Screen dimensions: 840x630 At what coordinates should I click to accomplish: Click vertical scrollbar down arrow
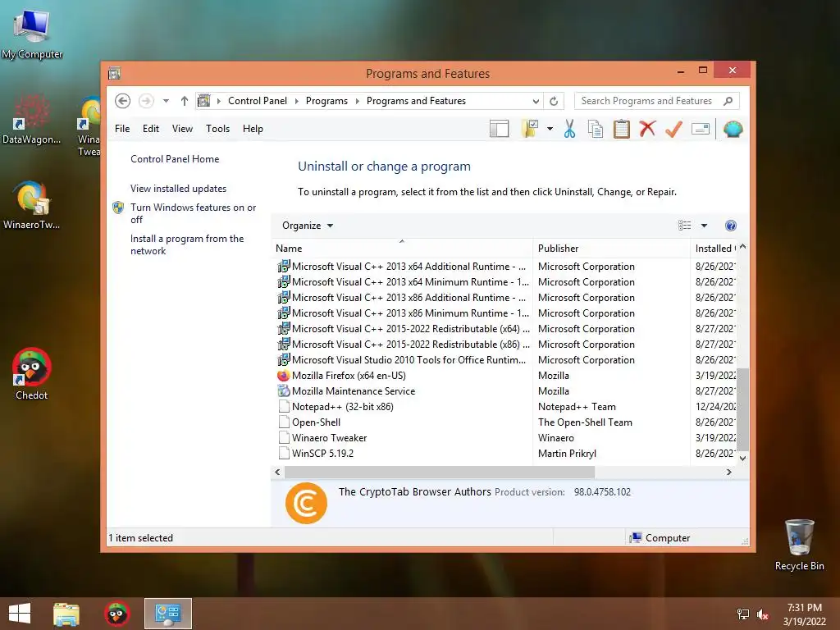click(x=742, y=458)
